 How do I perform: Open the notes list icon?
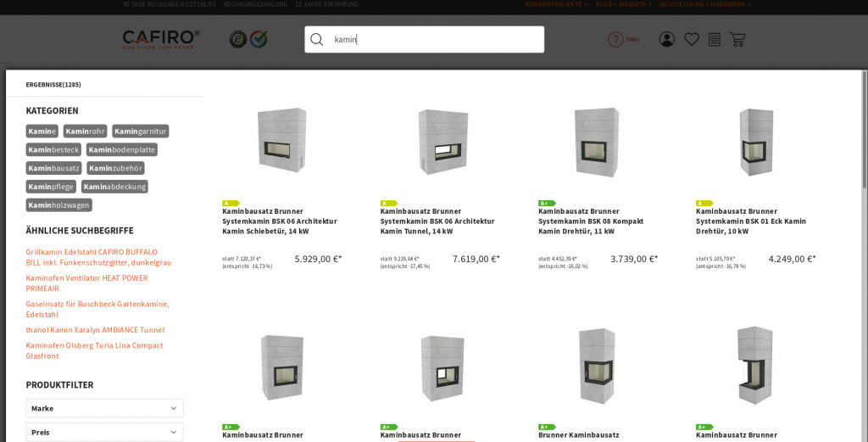click(x=715, y=39)
